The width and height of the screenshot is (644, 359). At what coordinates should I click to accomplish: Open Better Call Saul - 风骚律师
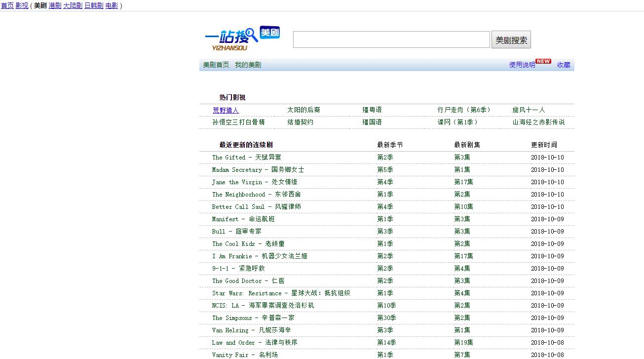point(257,207)
